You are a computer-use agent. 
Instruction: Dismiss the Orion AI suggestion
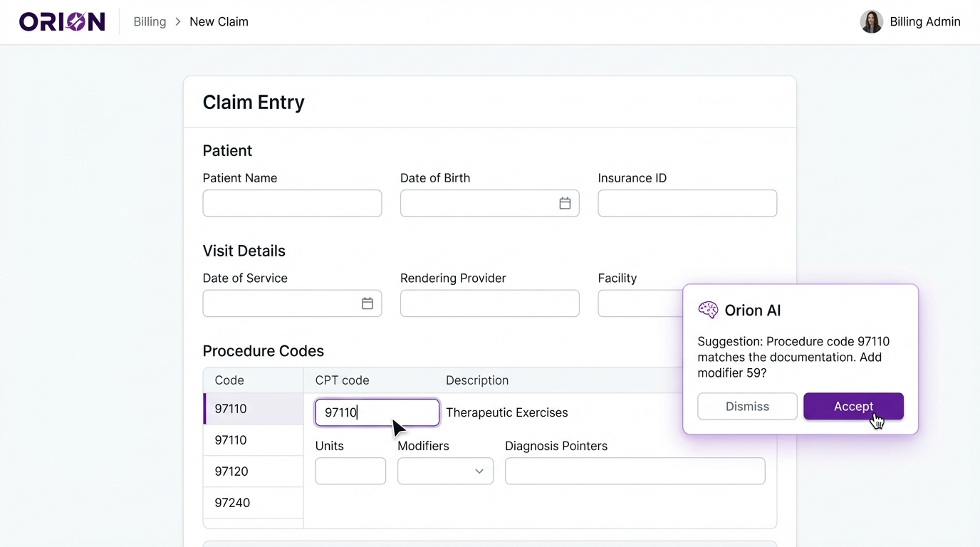[x=747, y=406]
